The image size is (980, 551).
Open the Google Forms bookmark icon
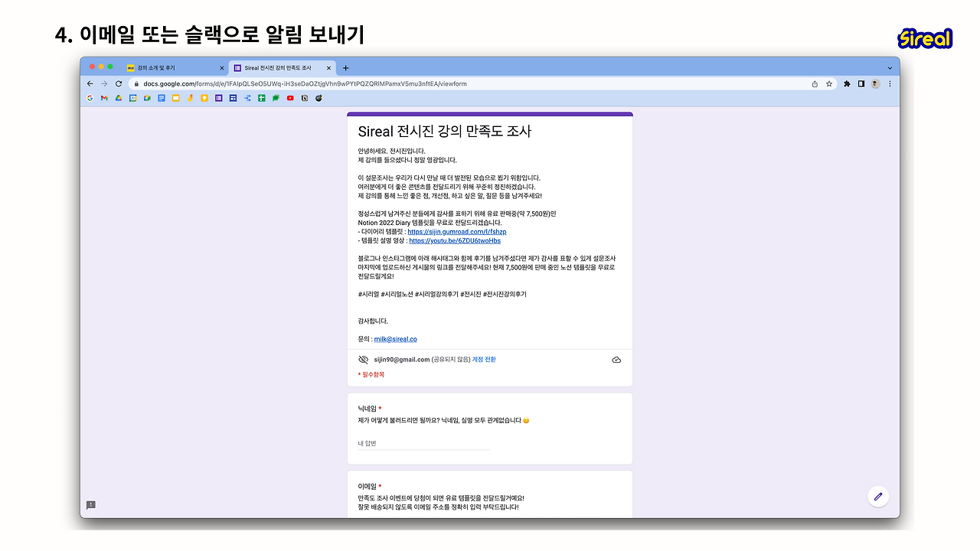pos(219,98)
